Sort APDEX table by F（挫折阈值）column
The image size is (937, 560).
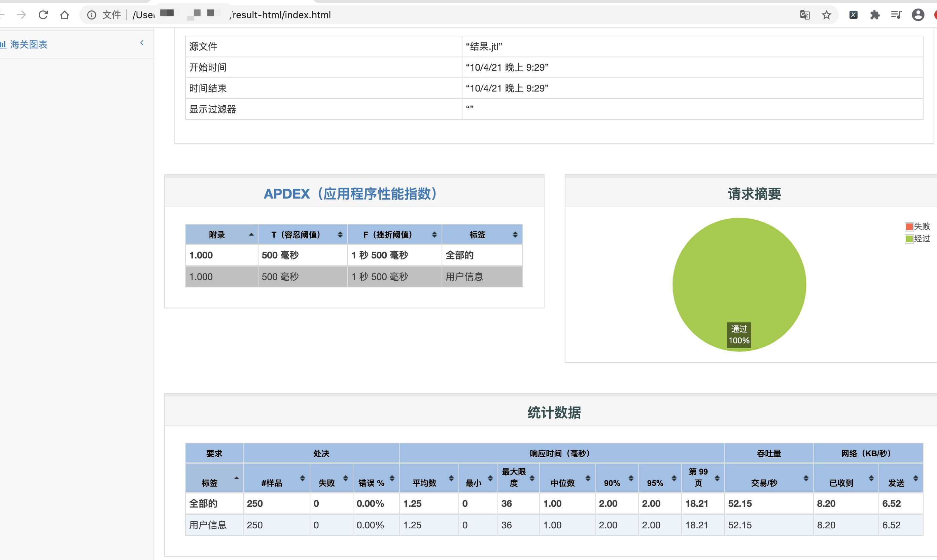click(395, 234)
